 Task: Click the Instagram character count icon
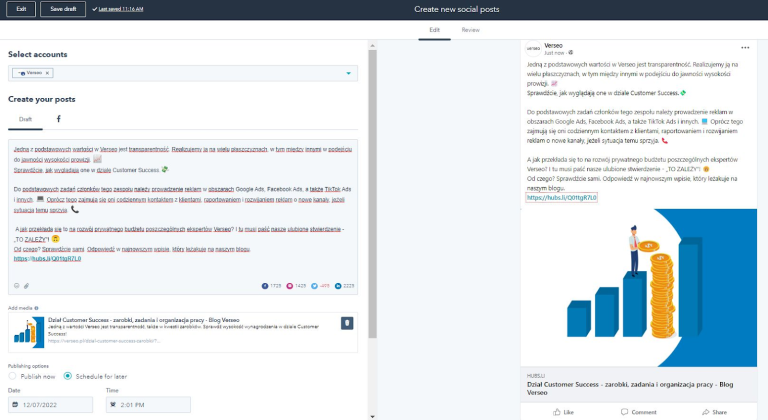289,286
